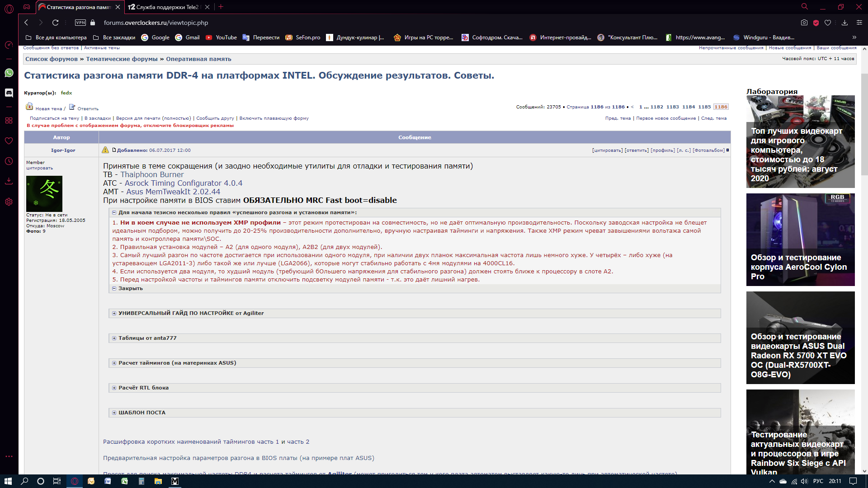Open WhatsApp in Opera sidebar
Screen dimensions: 868x488
(9, 73)
